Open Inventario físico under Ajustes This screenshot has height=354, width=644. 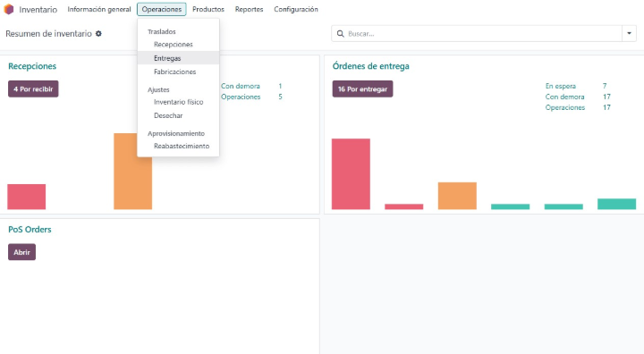178,102
